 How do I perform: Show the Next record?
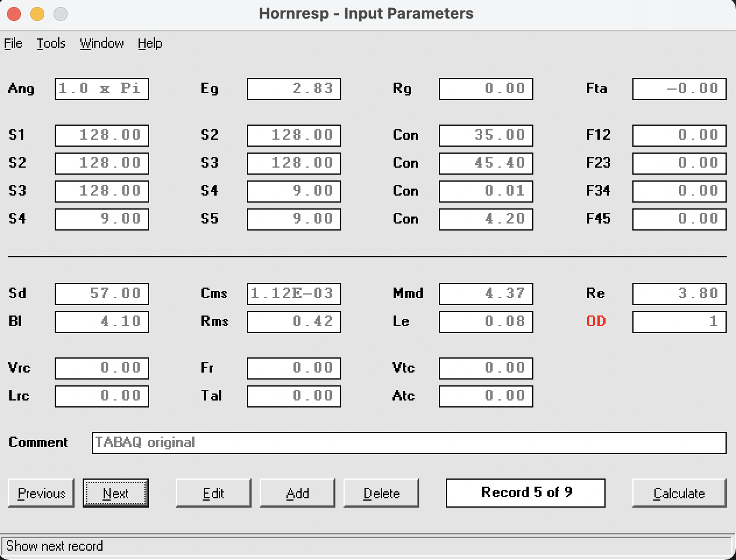pyautogui.click(x=116, y=493)
